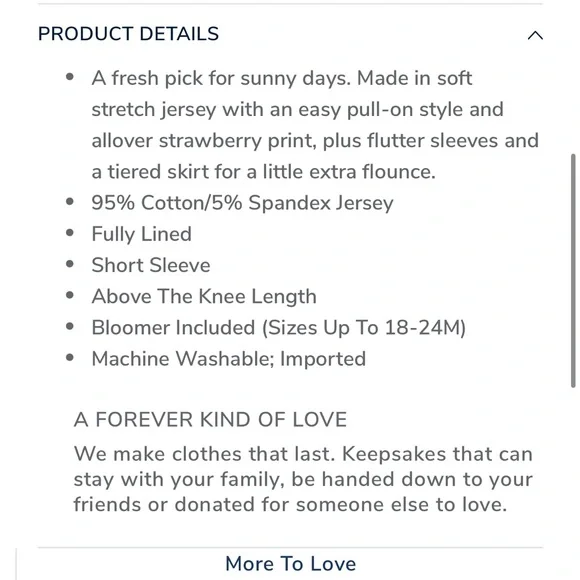Click the bullet dot beside '95% Cotton/5% Spandex'
Viewport: 580px width, 580px height.
[x=70, y=202]
